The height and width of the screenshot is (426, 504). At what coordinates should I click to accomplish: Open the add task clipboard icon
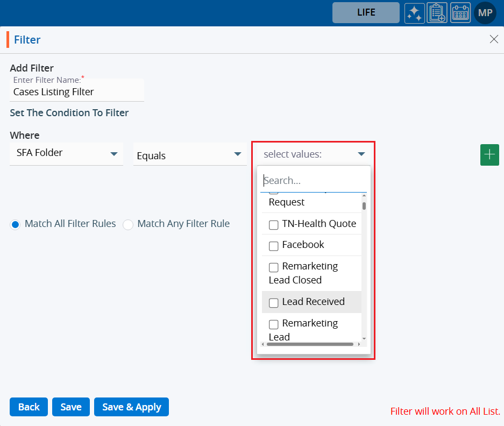pos(437,13)
